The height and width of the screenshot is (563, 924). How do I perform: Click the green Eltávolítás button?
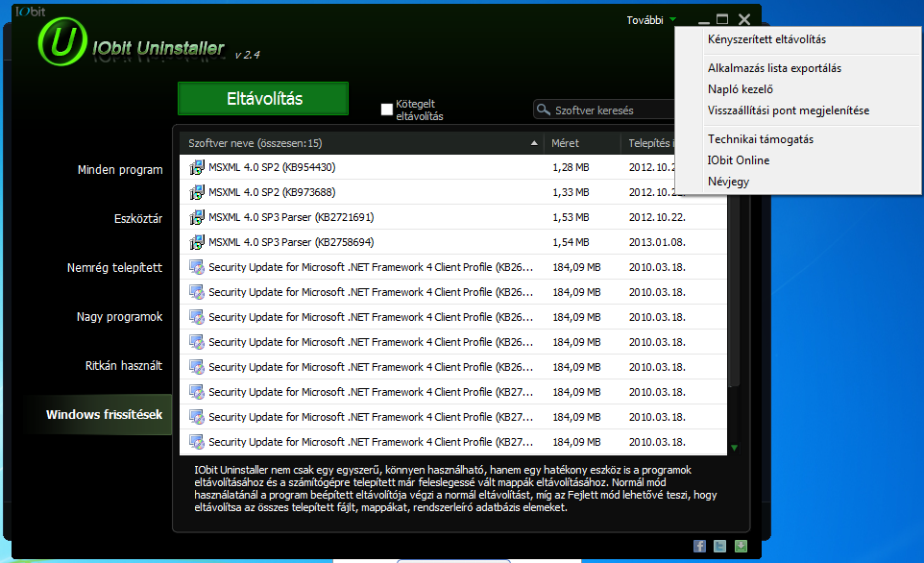coord(263,98)
